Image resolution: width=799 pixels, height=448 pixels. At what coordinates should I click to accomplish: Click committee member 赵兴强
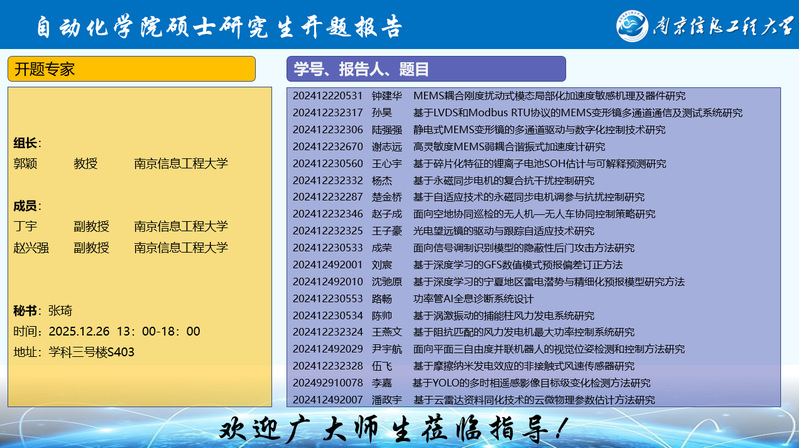(31, 247)
